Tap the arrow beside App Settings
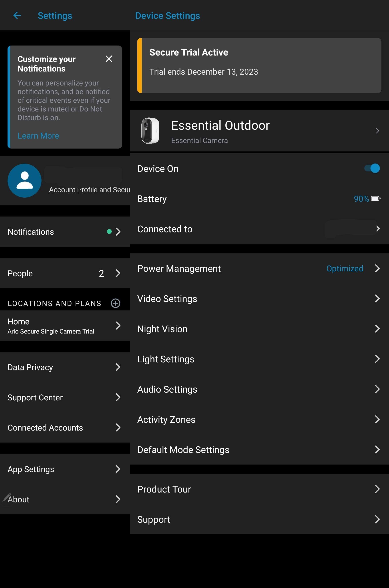Image resolution: width=389 pixels, height=588 pixels. pos(118,469)
